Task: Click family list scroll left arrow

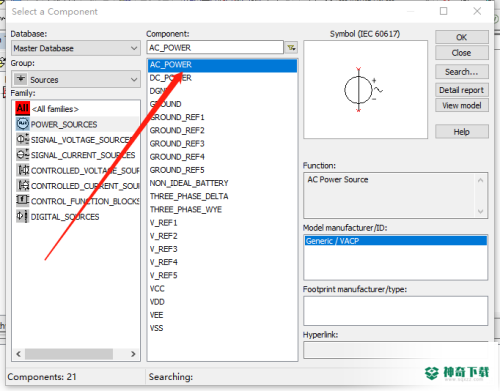Action: coord(18,354)
